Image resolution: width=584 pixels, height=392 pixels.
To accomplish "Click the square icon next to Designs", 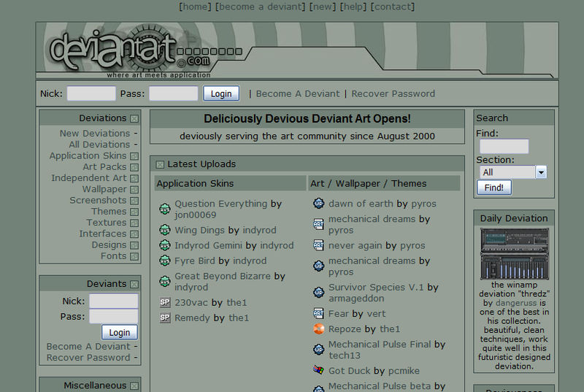I will [x=134, y=246].
